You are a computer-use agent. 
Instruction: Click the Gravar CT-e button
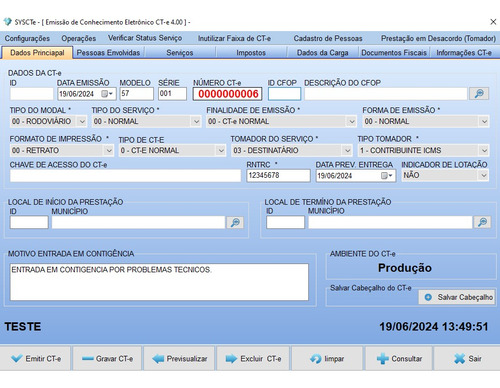[107, 359]
